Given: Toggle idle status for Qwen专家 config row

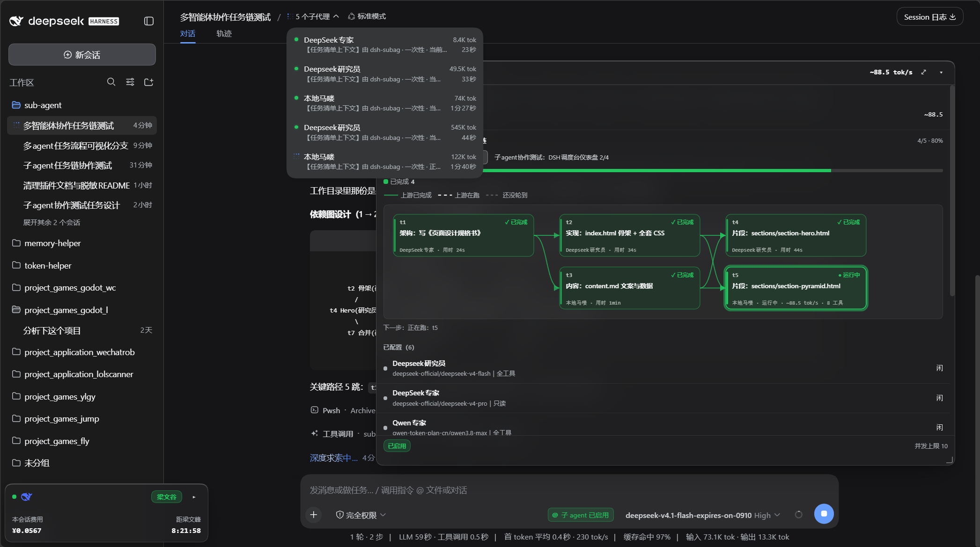Looking at the screenshot, I should pos(939,428).
